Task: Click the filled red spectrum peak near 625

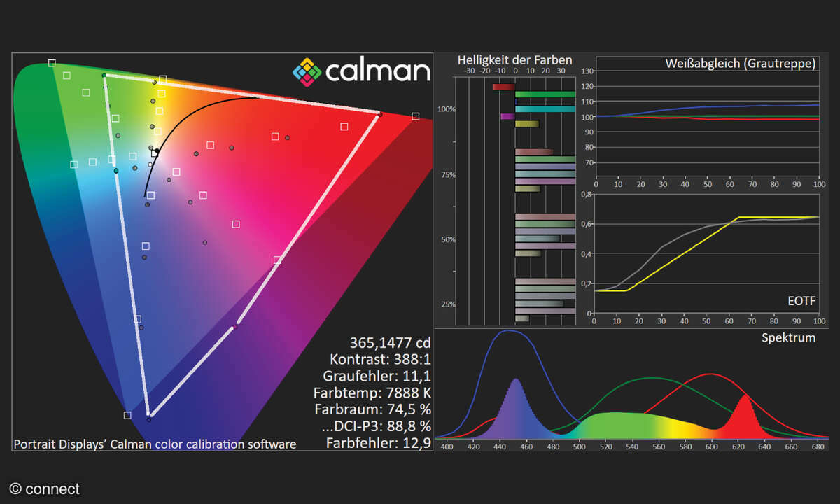Action: tap(745, 416)
